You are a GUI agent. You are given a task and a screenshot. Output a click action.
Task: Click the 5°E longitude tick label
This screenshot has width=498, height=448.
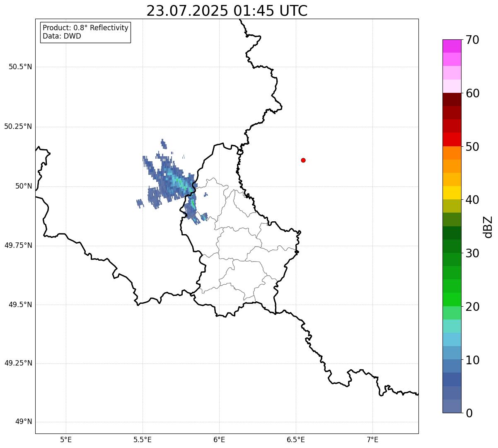click(x=66, y=439)
